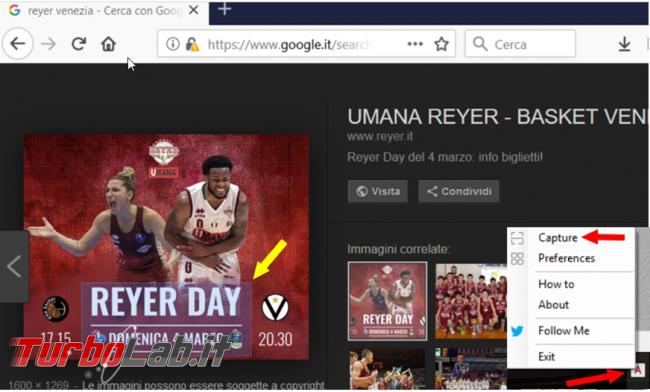Choose Exit from the tray menu
Image resolution: width=650 pixels, height=392 pixels.
tap(546, 356)
